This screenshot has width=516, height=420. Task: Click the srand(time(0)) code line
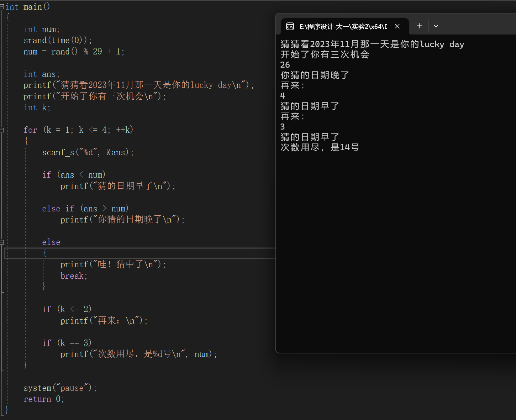(x=58, y=40)
